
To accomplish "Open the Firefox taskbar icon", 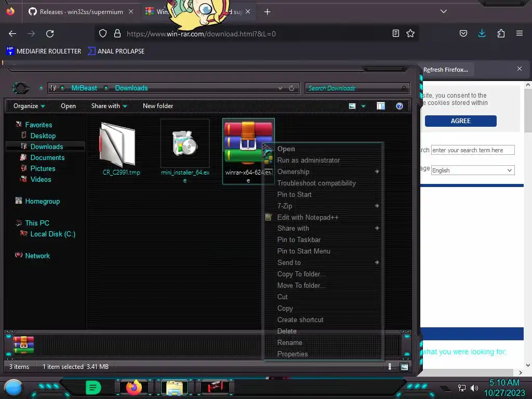I will (x=134, y=387).
